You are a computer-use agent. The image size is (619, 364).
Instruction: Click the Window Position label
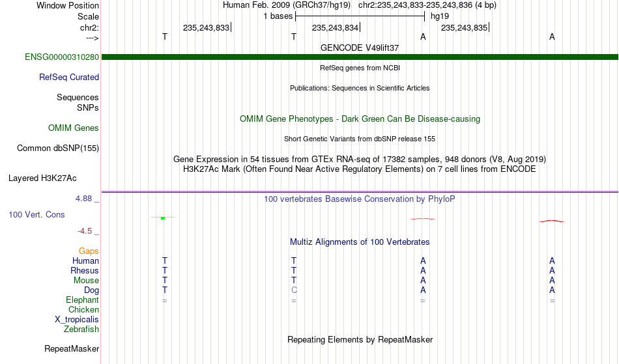tap(68, 5)
